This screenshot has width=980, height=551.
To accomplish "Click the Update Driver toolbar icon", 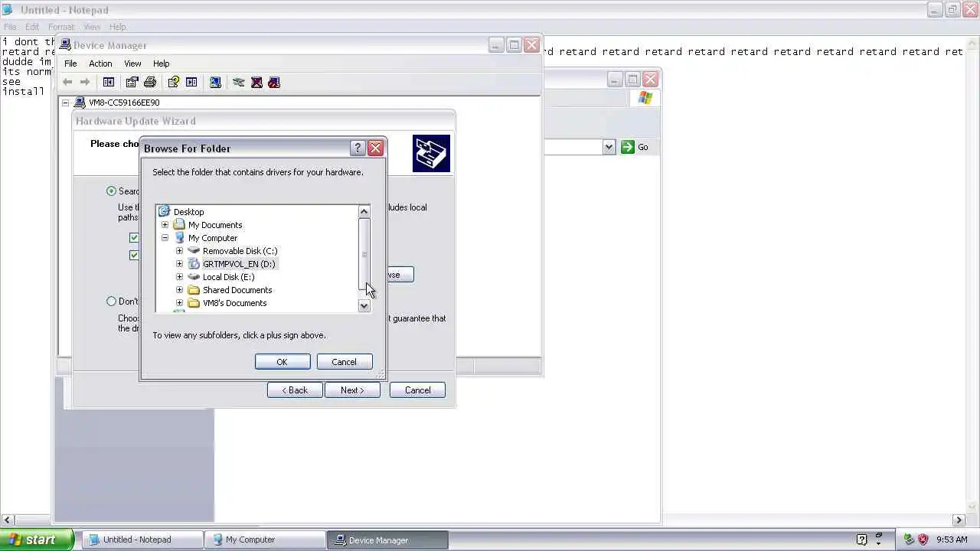I will (239, 82).
